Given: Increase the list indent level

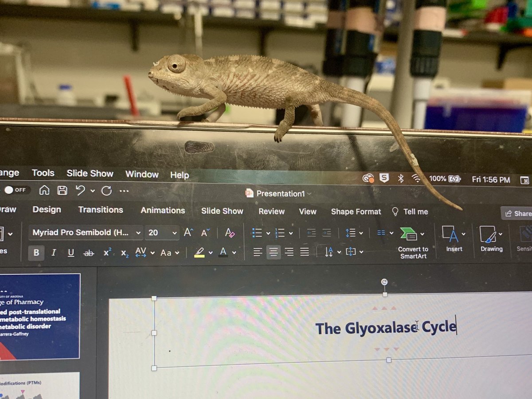Looking at the screenshot, I should [327, 233].
